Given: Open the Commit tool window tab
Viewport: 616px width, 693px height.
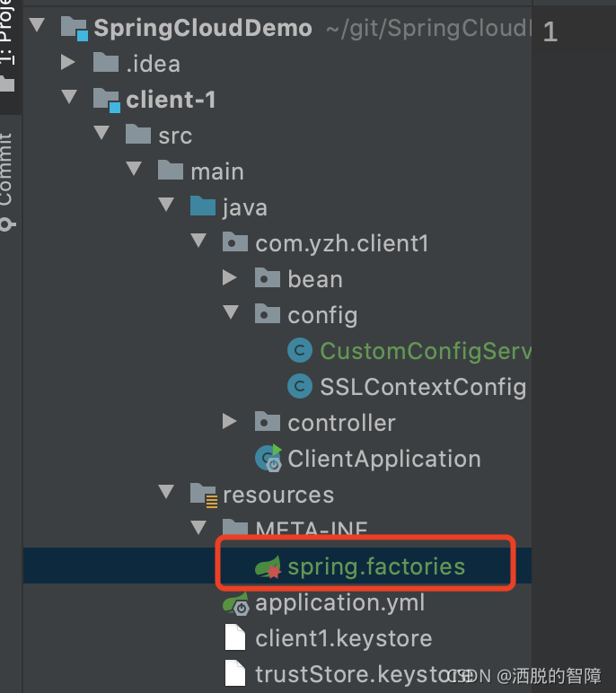Looking at the screenshot, I should tap(9, 181).
